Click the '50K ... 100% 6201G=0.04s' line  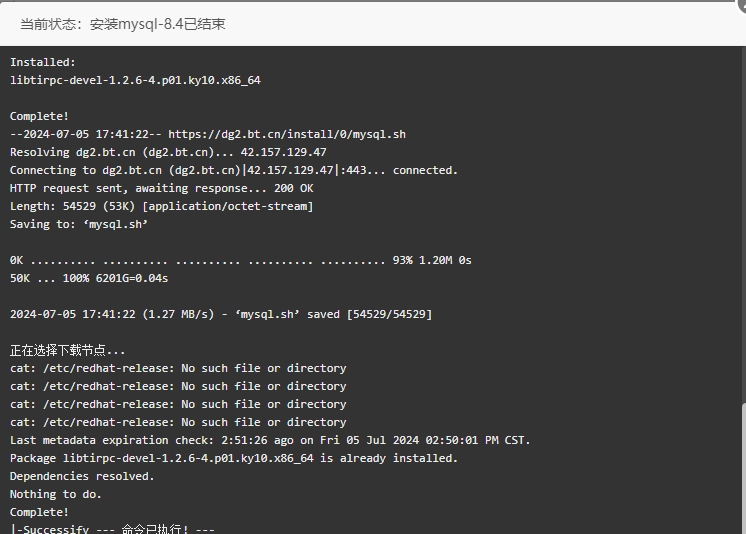[x=89, y=278]
